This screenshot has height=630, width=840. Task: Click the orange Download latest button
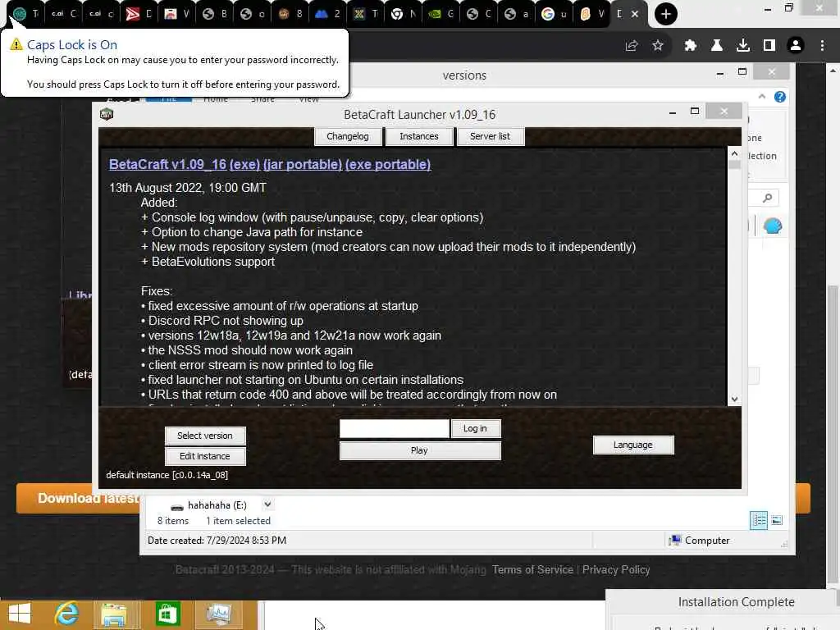click(79, 498)
